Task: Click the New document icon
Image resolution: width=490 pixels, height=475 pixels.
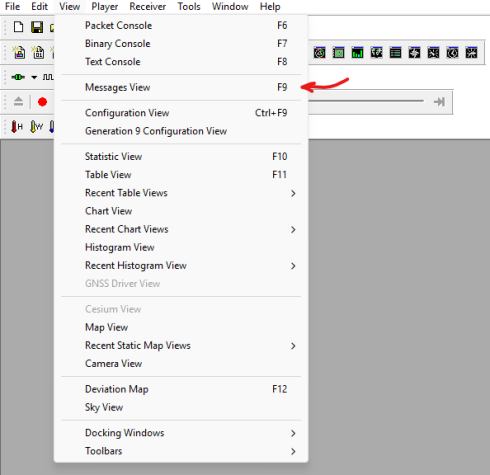Action: tap(19, 27)
